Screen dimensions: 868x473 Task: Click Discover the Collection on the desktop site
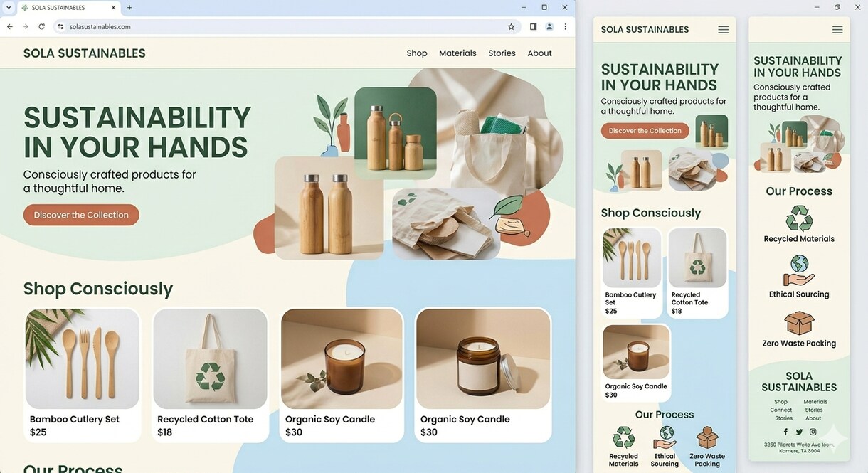tap(81, 215)
